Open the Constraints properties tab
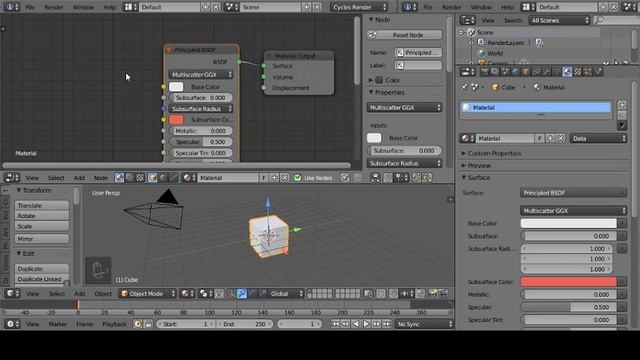This screenshot has width=640, height=360. pyautogui.click(x=536, y=72)
